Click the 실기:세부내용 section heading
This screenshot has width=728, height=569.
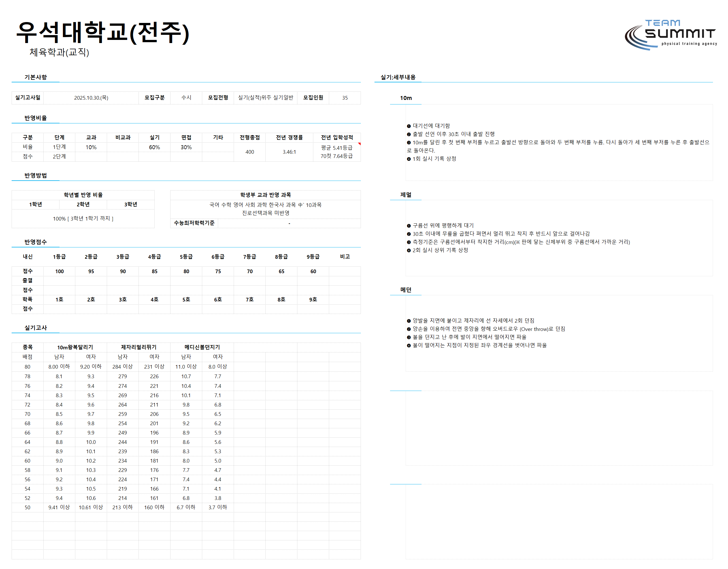click(398, 77)
